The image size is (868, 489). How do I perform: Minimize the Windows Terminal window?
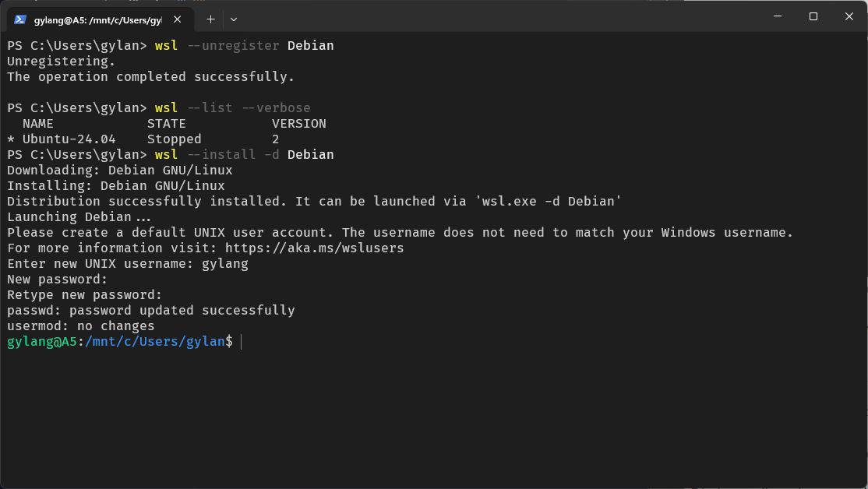click(777, 16)
